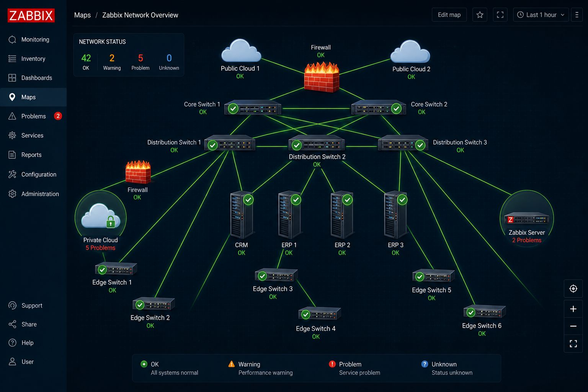Image resolution: width=588 pixels, height=392 pixels.
Task: Click 'Status unknown' legend text
Action: coord(452,372)
